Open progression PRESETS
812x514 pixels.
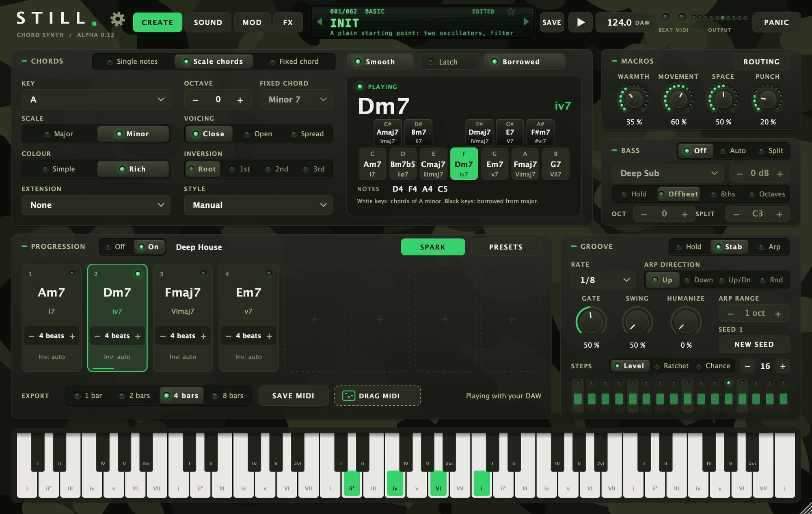pyautogui.click(x=506, y=247)
